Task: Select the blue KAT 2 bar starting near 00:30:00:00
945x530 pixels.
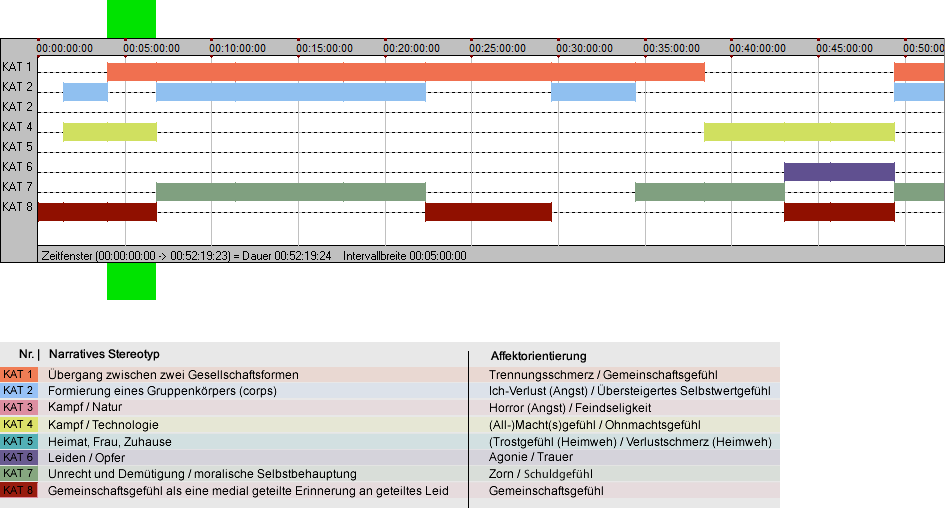Action: (593, 92)
